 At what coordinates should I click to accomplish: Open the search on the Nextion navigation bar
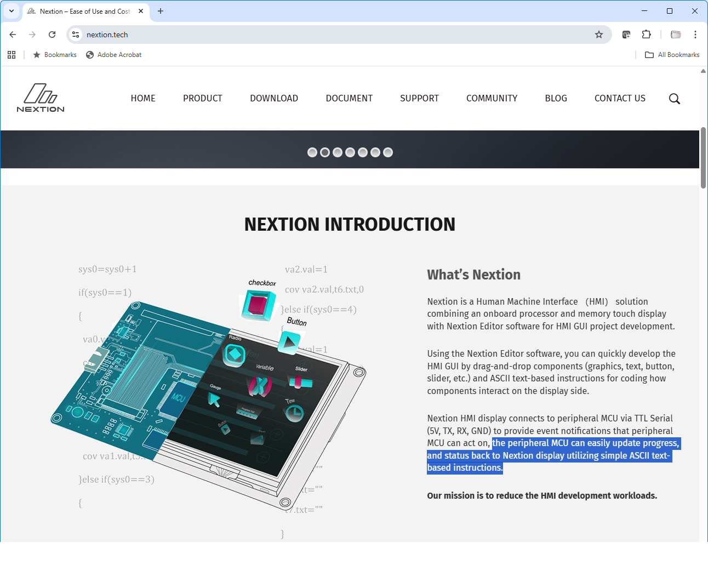(675, 99)
